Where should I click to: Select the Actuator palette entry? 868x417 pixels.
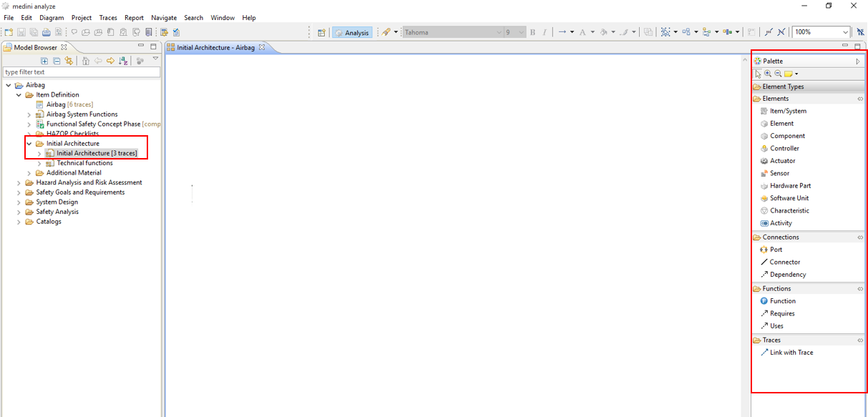tap(777, 161)
